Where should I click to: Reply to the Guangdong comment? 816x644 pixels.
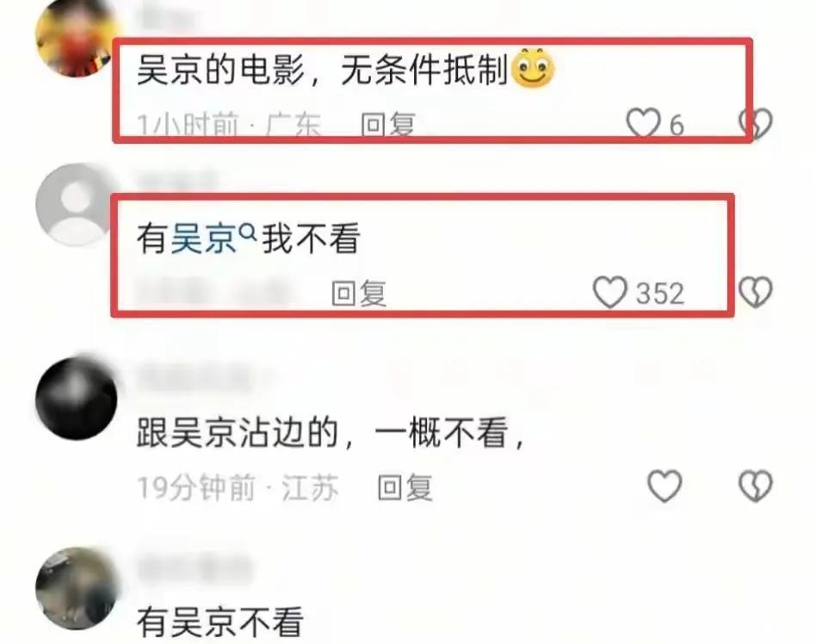tap(388, 125)
